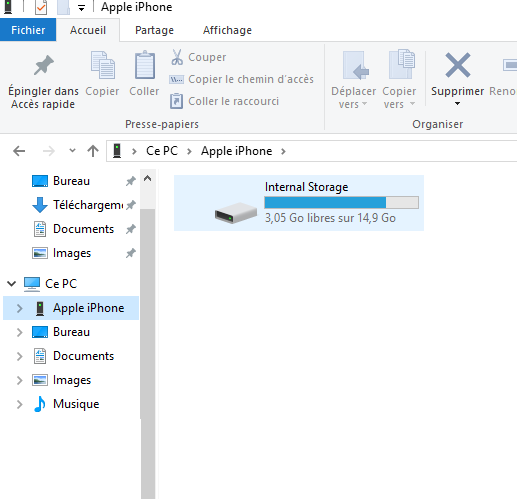The image size is (517, 499).
Task: Click the Couper text label
Action: (x=207, y=57)
